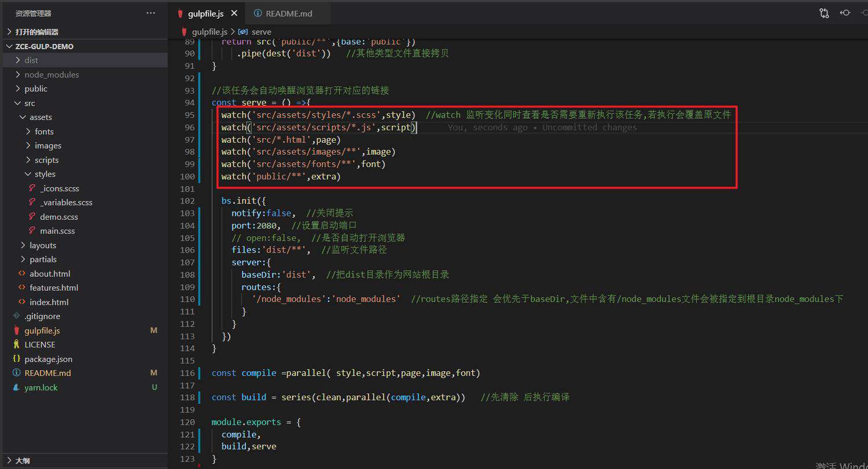868x469 pixels.
Task: Expand the public folder
Action: click(x=85, y=88)
